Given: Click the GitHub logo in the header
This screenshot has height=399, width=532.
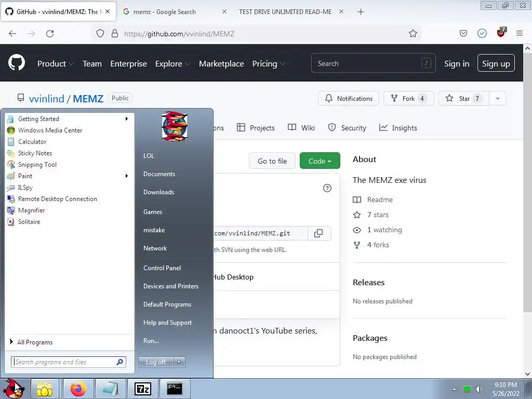Looking at the screenshot, I should [17, 63].
